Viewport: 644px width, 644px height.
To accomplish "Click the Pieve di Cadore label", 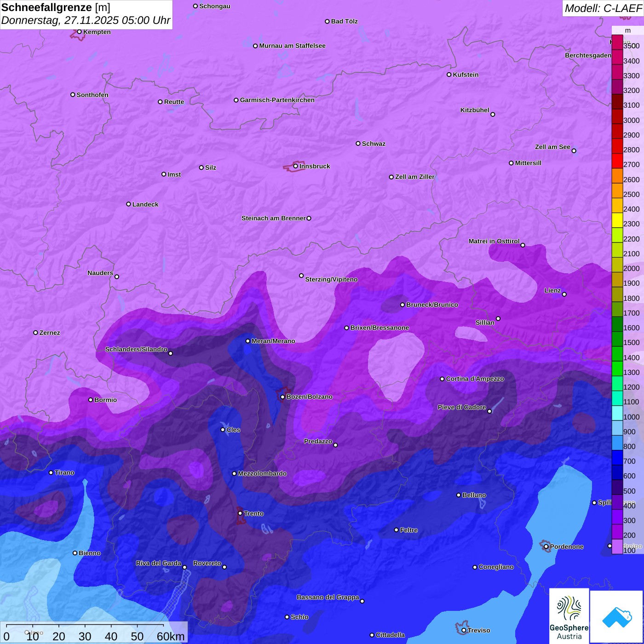I will click(462, 407).
